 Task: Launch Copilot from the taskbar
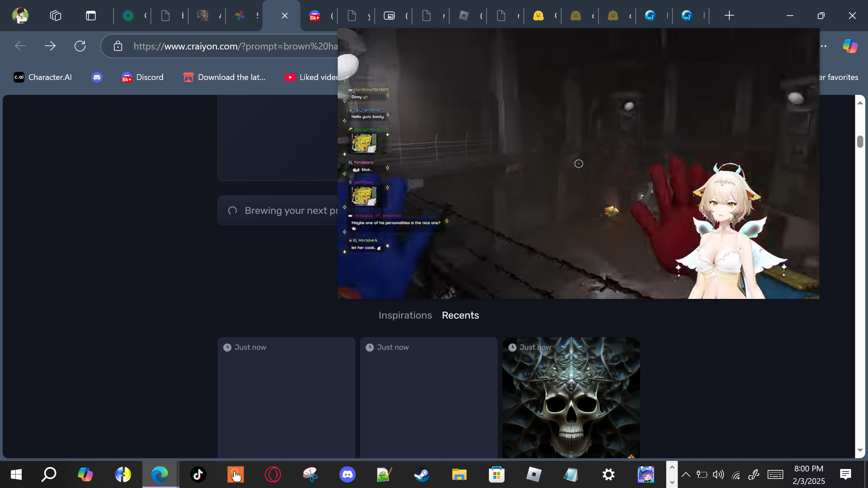pyautogui.click(x=85, y=474)
